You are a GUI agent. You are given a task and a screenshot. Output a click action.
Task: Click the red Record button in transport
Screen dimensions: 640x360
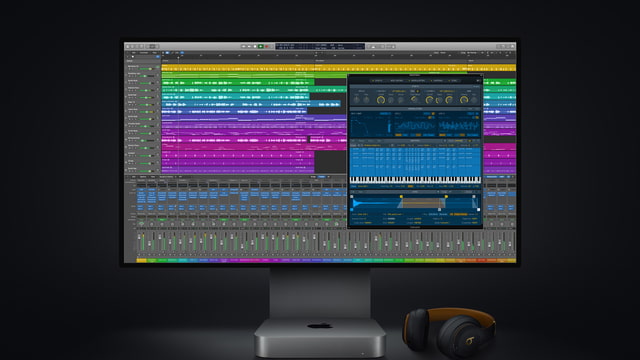[x=267, y=47]
